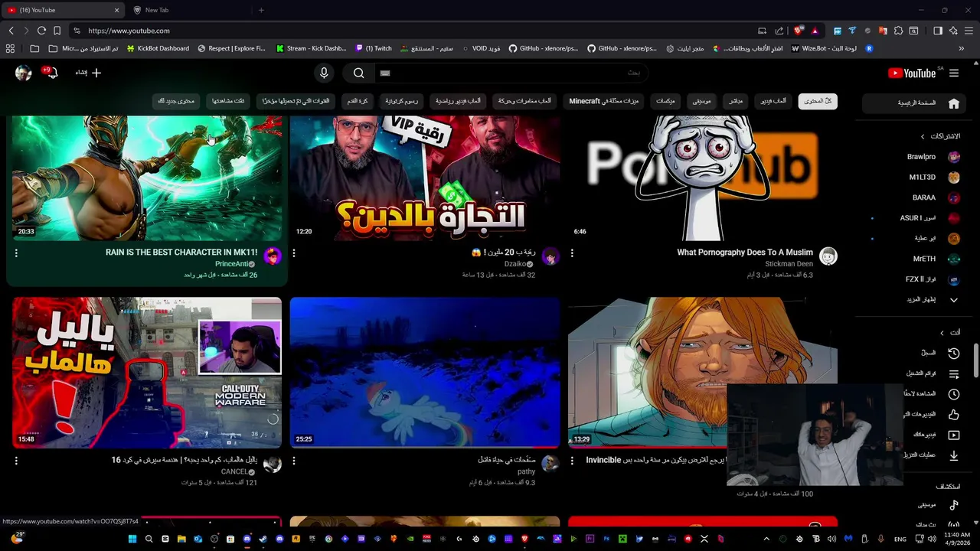Reload the page
Screen dimensions: 980x551
[x=41, y=31]
